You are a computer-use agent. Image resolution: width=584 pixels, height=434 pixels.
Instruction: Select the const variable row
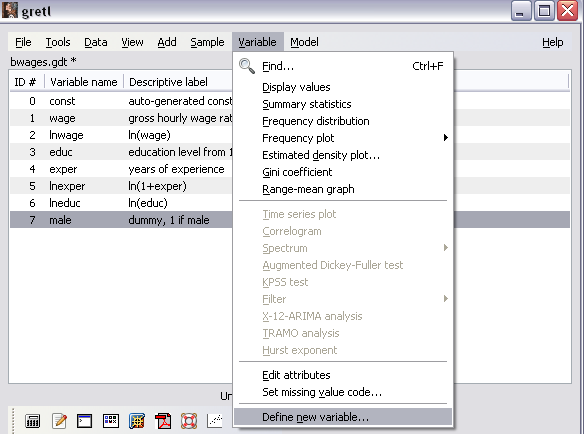[121, 101]
